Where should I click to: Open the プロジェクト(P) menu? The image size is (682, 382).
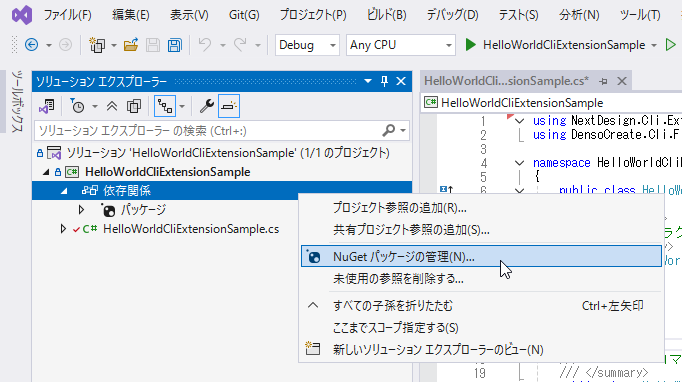pyautogui.click(x=313, y=15)
